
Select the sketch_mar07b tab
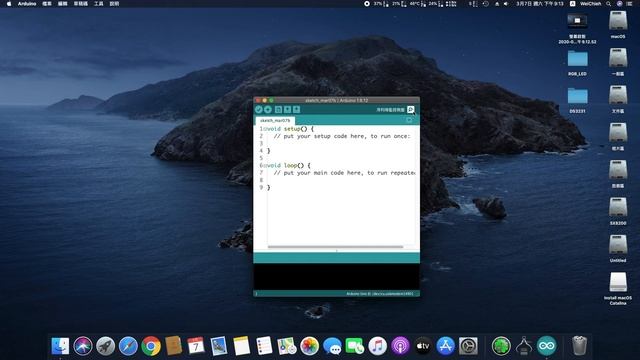(275, 120)
